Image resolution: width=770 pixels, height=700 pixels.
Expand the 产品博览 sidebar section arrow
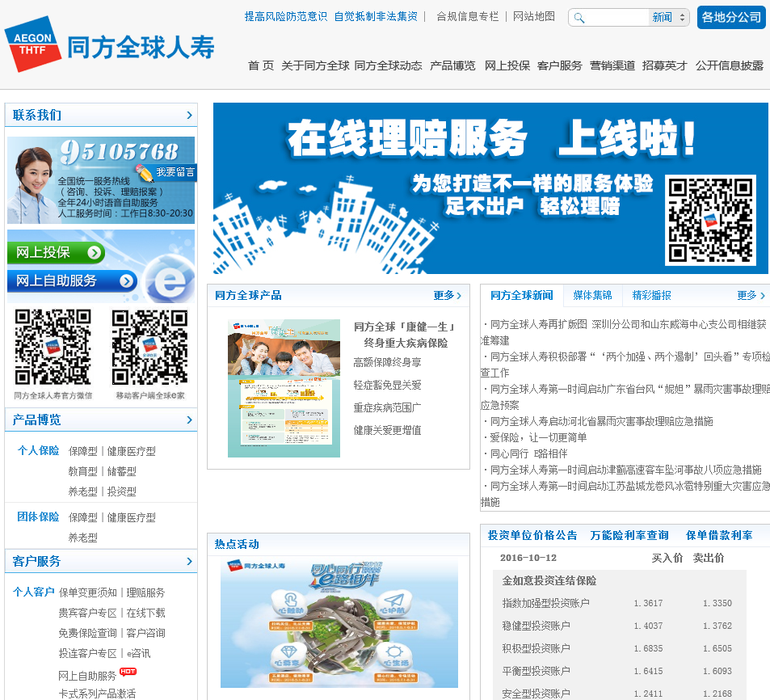click(x=190, y=420)
